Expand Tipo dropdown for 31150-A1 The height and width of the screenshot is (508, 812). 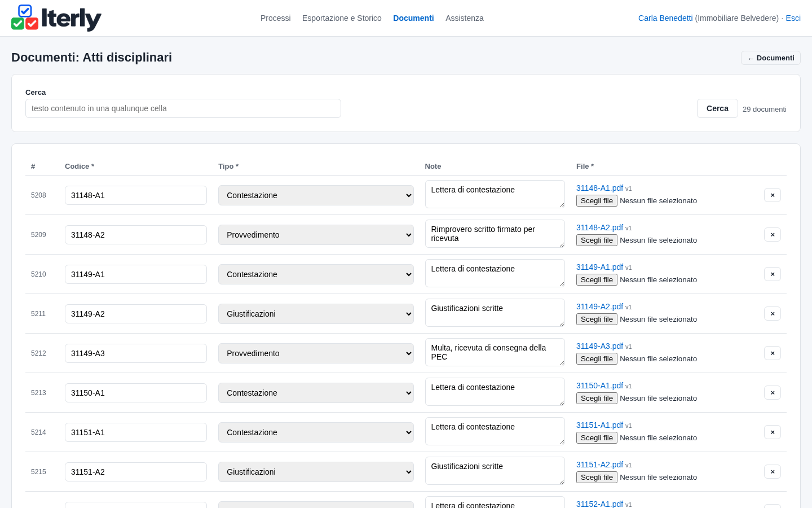click(316, 393)
